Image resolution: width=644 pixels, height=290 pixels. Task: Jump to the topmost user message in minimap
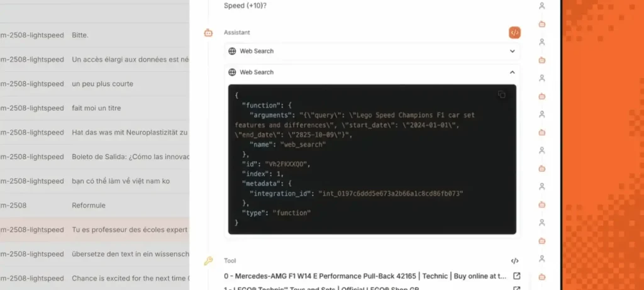[x=542, y=6]
